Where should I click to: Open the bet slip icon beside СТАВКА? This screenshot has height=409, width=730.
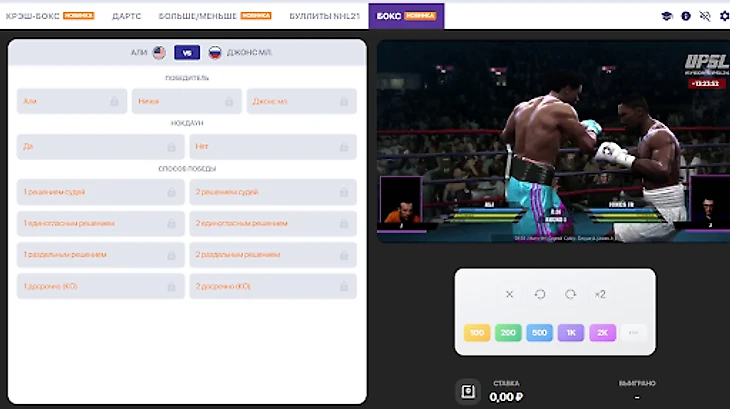pos(468,391)
